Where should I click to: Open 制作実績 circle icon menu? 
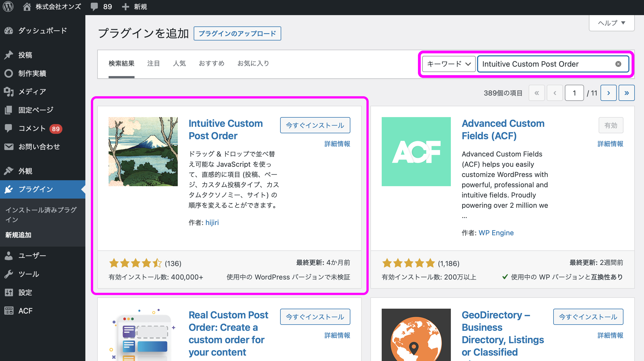[9, 73]
